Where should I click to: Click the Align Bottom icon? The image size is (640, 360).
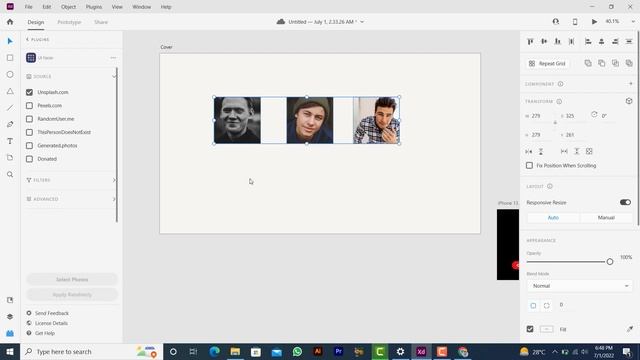coord(558,41)
